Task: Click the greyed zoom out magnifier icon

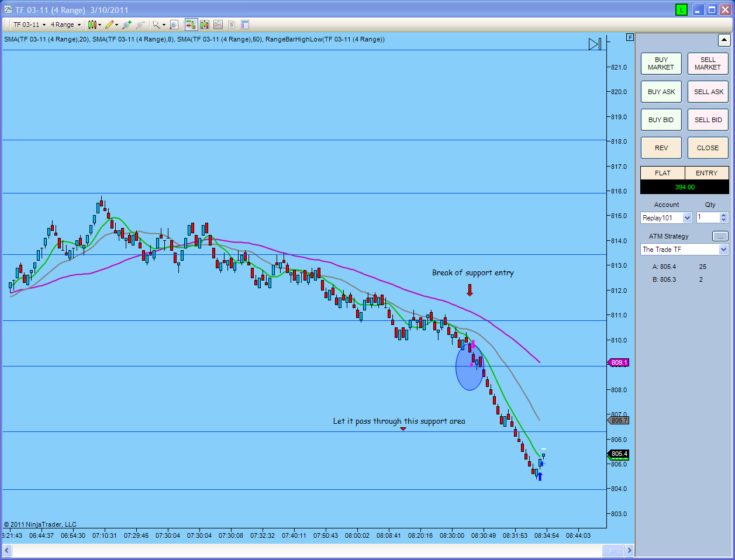Action: click(140, 25)
